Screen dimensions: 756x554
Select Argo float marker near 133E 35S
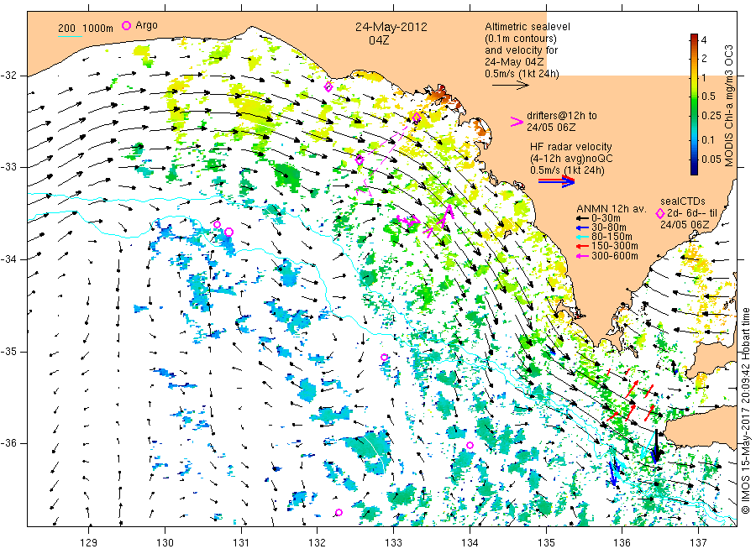tap(384, 357)
